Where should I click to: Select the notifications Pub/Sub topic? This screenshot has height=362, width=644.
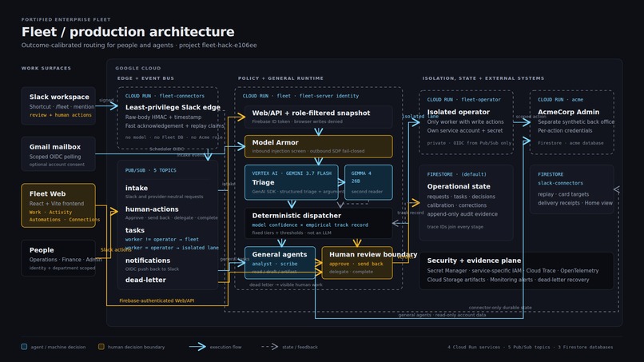click(148, 261)
